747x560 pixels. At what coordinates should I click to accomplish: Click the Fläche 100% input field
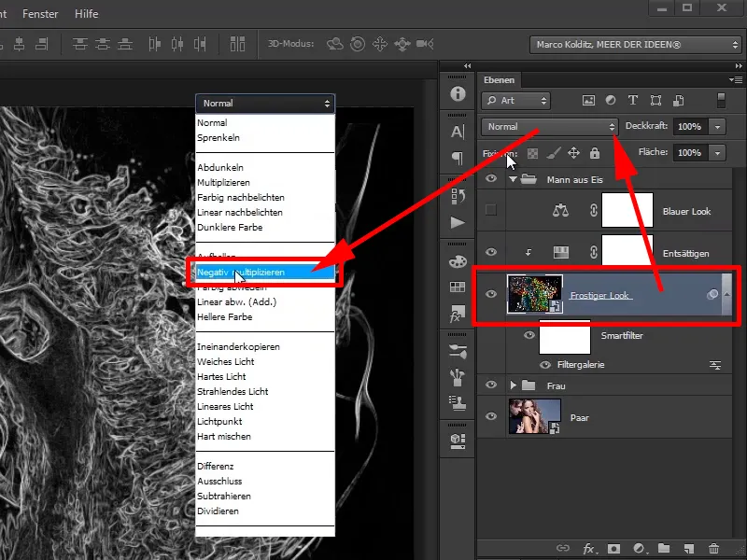click(x=689, y=153)
